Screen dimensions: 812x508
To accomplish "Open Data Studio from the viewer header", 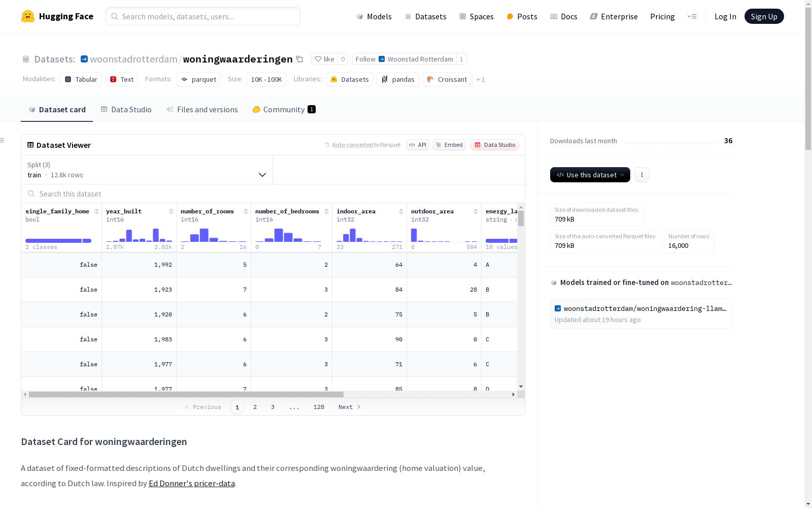I will (495, 145).
